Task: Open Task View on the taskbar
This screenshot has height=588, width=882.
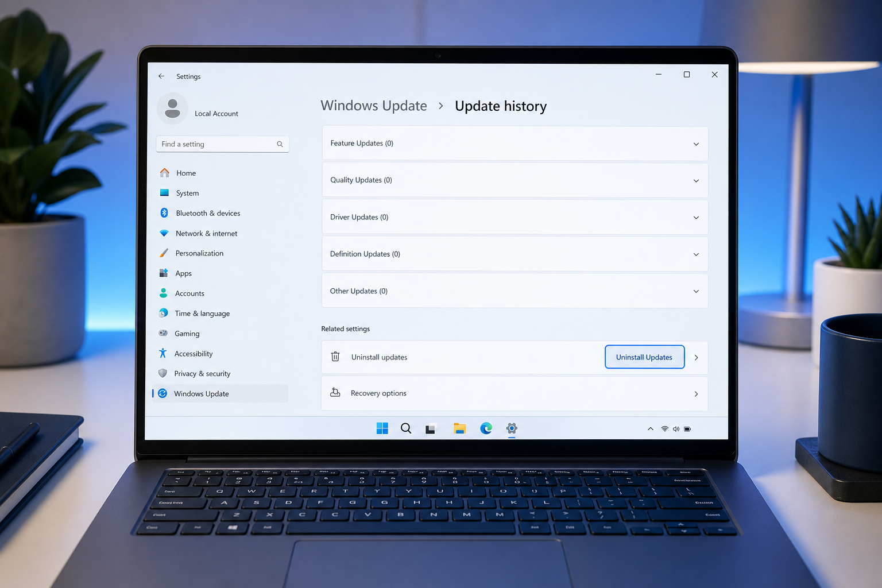Action: tap(430, 428)
